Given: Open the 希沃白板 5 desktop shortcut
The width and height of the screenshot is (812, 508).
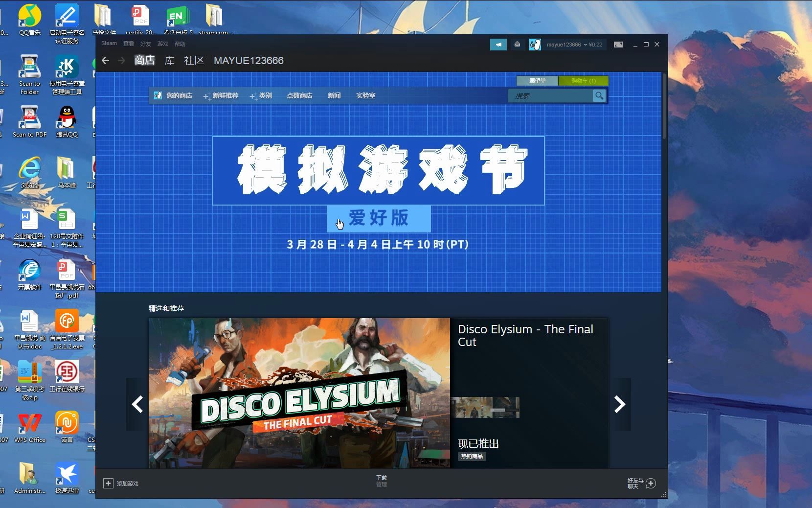Looking at the screenshot, I should tap(178, 20).
